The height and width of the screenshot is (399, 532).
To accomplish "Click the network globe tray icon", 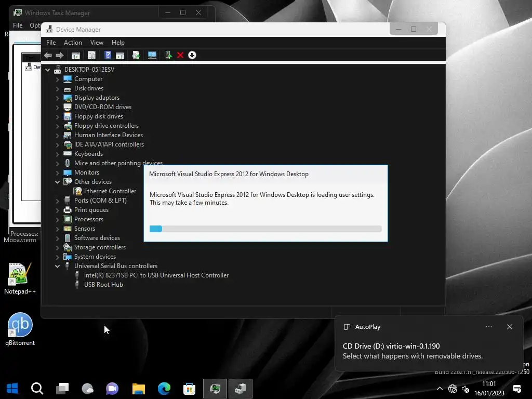I will pos(453,389).
